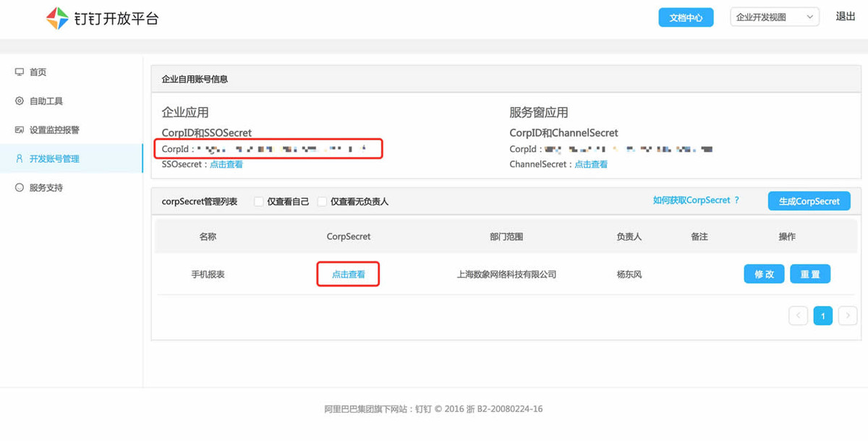Click the footer 阿里巴巴集团旗下网站 text

(367, 409)
